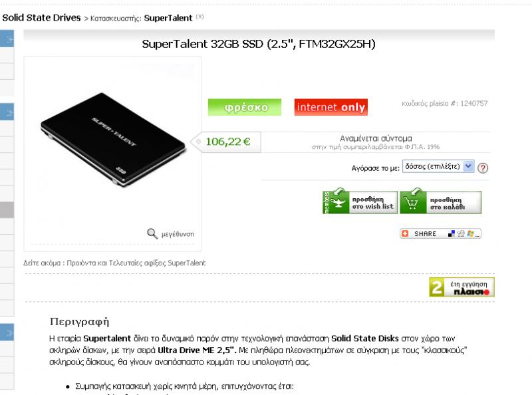
Task: Click the red internet only badge
Action: click(331, 107)
